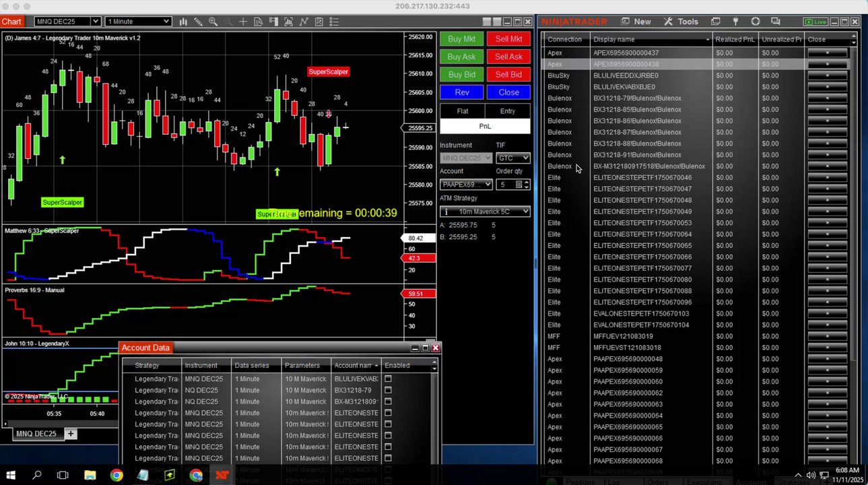Open the Chart Trader Instrument dropdown
This screenshot has width=868, height=485.
pos(466,158)
